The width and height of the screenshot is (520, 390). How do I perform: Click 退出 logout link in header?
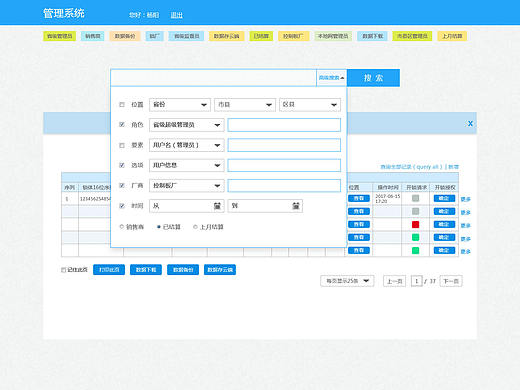click(x=176, y=15)
